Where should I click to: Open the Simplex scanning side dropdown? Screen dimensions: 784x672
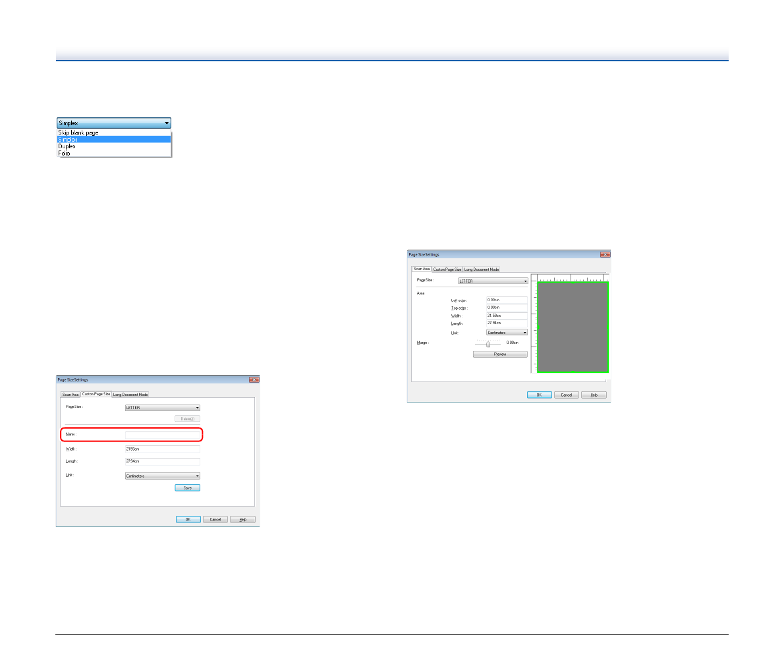tap(113, 123)
